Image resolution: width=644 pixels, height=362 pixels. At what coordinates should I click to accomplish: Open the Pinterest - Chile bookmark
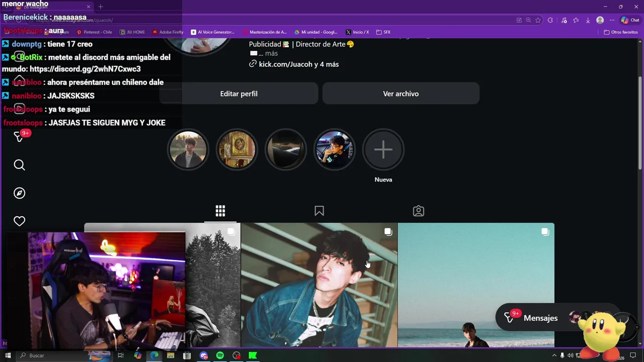(x=95, y=32)
